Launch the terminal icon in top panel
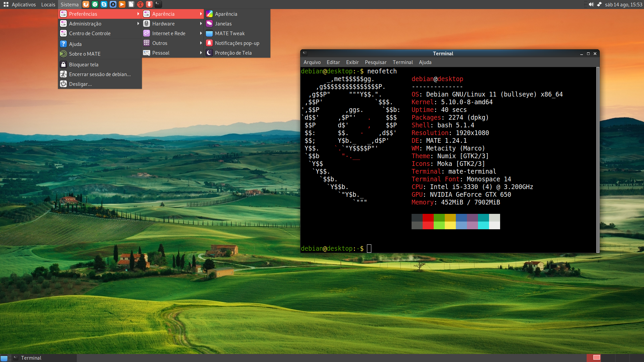 click(x=158, y=4)
